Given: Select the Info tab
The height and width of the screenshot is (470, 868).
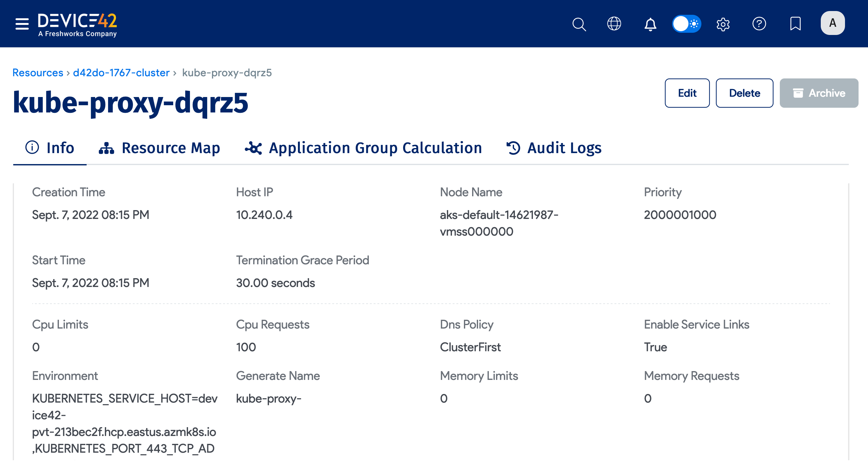Looking at the screenshot, I should 50,148.
